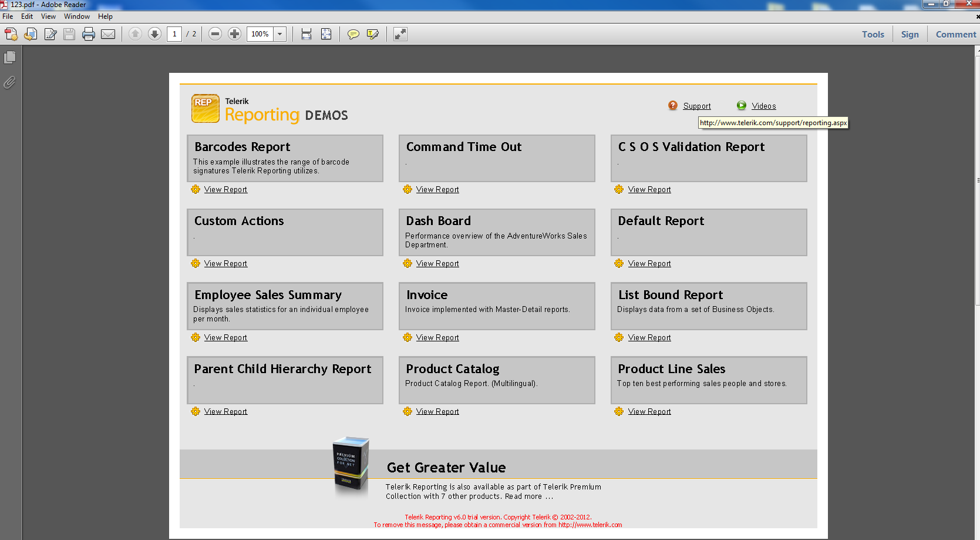The height and width of the screenshot is (540, 980).
Task: Open View Report under Barcodes Report
Action: [x=226, y=190]
